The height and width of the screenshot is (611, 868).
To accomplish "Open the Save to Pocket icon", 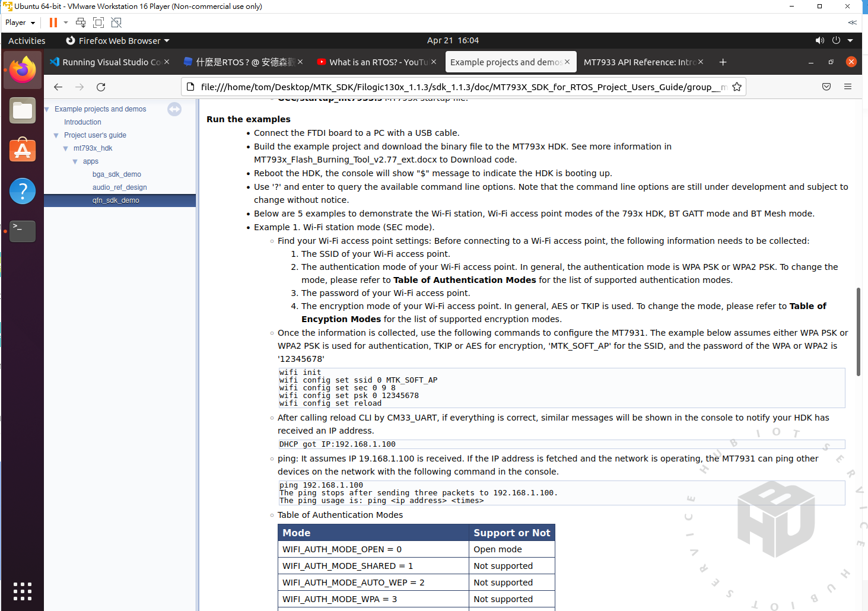I will [x=826, y=87].
